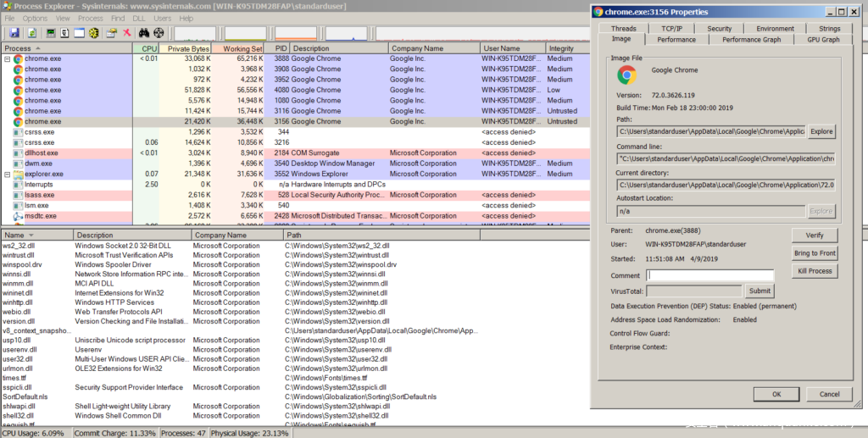Collapse the explorer.exe process tree
The image size is (868, 438).
click(x=8, y=174)
